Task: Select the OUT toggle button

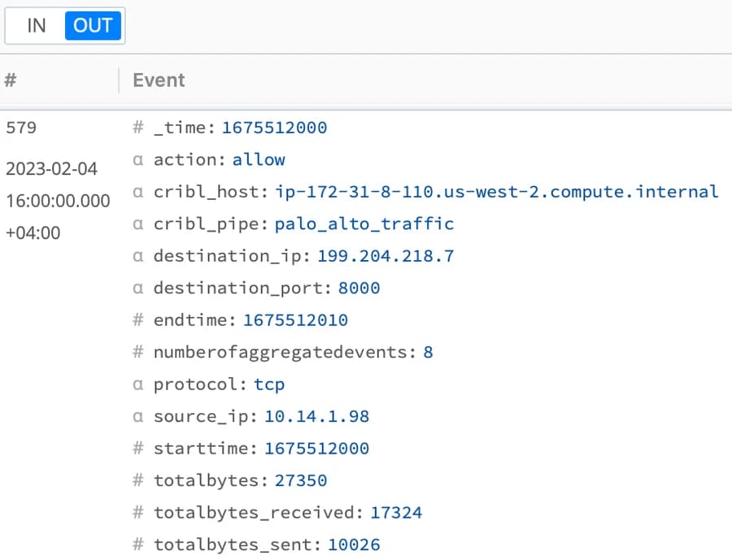Action: tap(93, 26)
